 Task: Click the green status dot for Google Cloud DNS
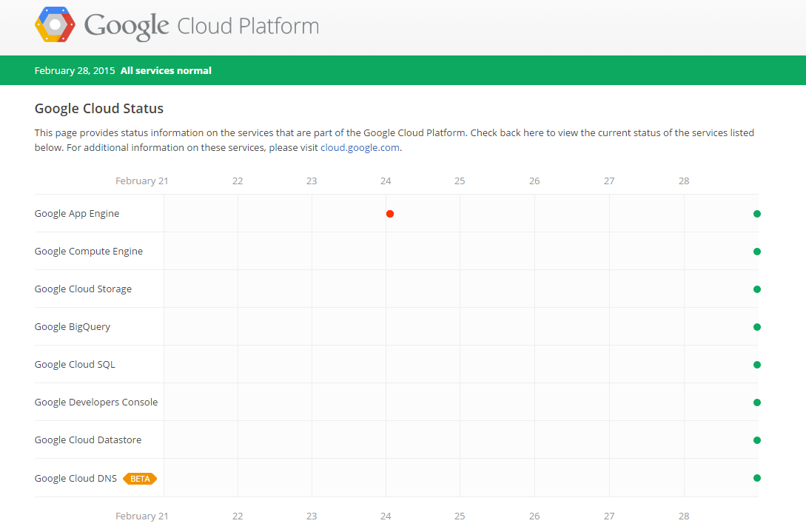[757, 478]
